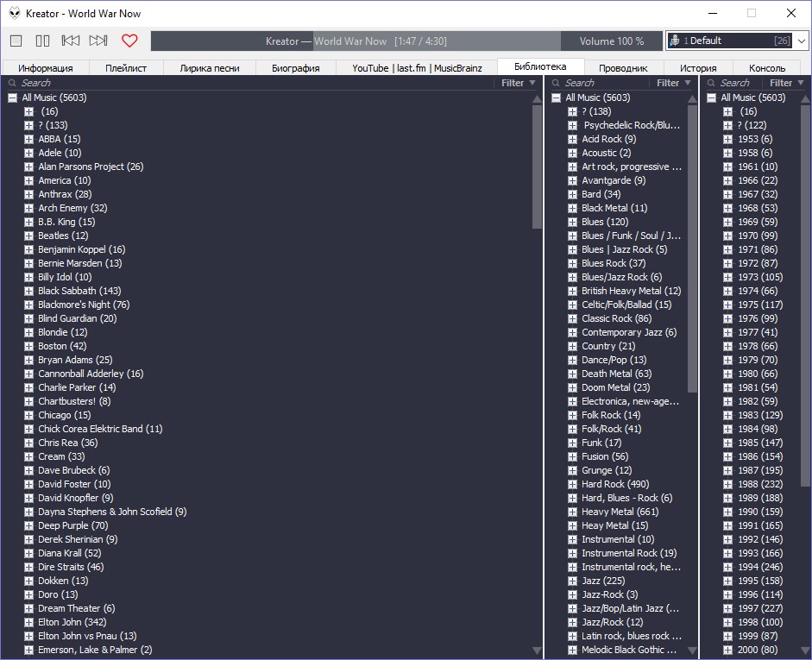The height and width of the screenshot is (660, 812).
Task: Click the foobar2000 alien app icon
Action: 15,14
